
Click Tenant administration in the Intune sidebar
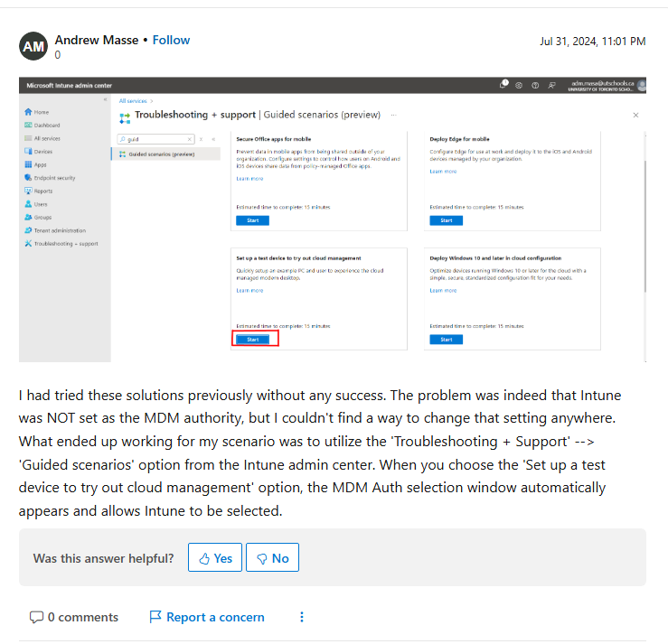click(x=55, y=230)
